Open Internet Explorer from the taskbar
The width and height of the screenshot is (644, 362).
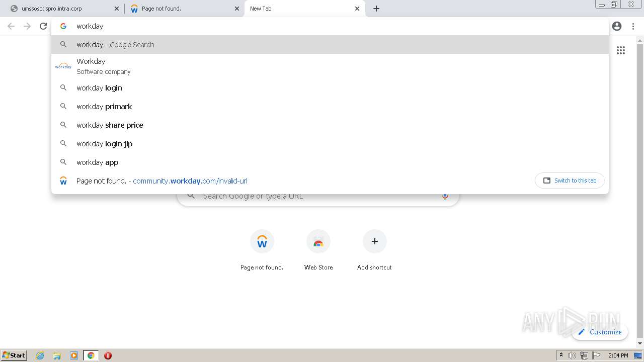click(40, 355)
